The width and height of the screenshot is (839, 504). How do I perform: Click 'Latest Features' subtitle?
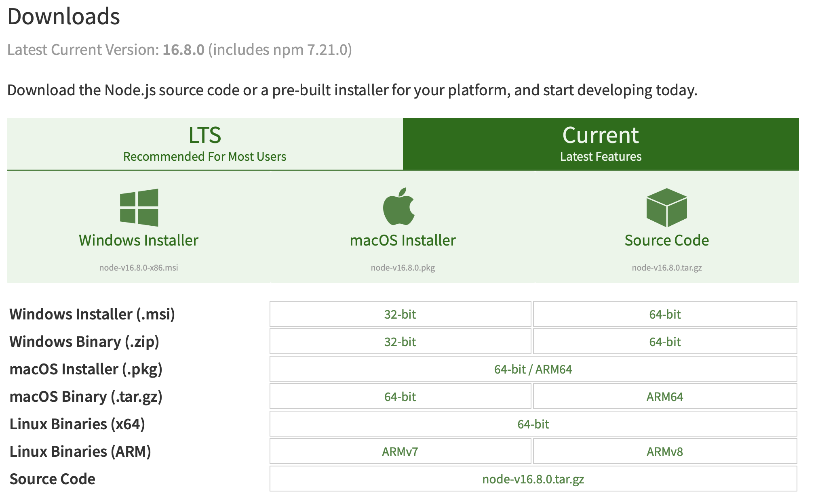click(601, 156)
